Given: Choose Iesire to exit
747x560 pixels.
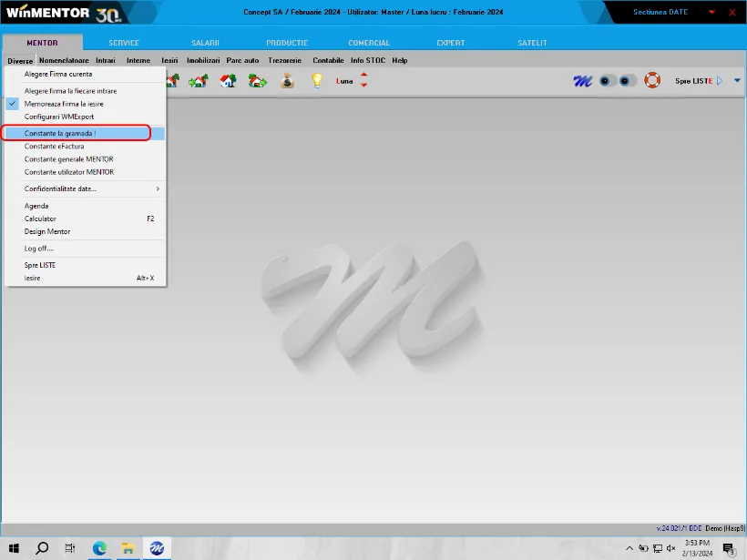Looking at the screenshot, I should (x=86, y=278).
